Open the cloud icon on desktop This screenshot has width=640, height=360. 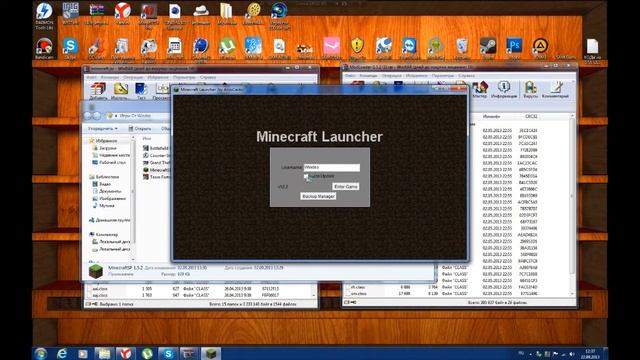(x=200, y=13)
